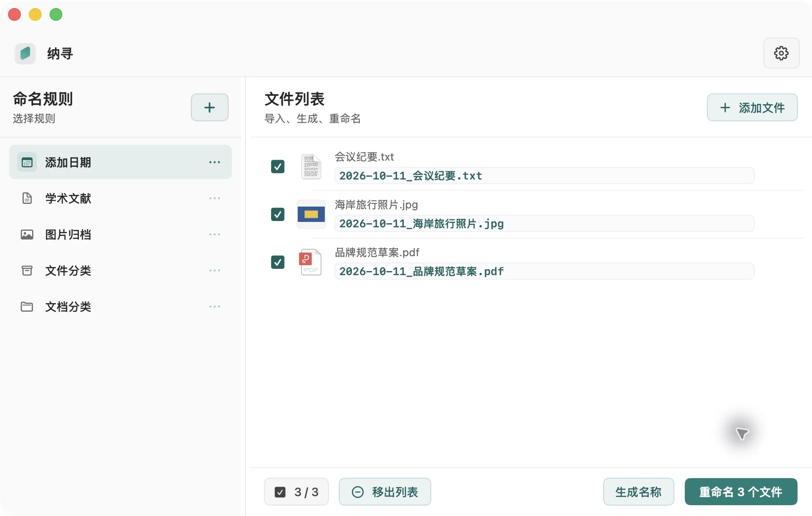Click the original filename 品牌规范草案.pdf
The height and width of the screenshot is (516, 812).
(377, 253)
